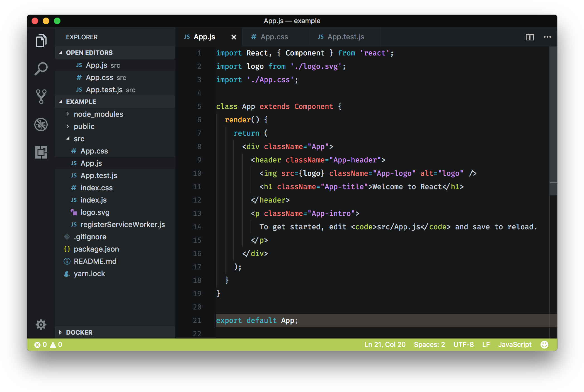
Task: Switch to the App.css tab
Action: (274, 36)
